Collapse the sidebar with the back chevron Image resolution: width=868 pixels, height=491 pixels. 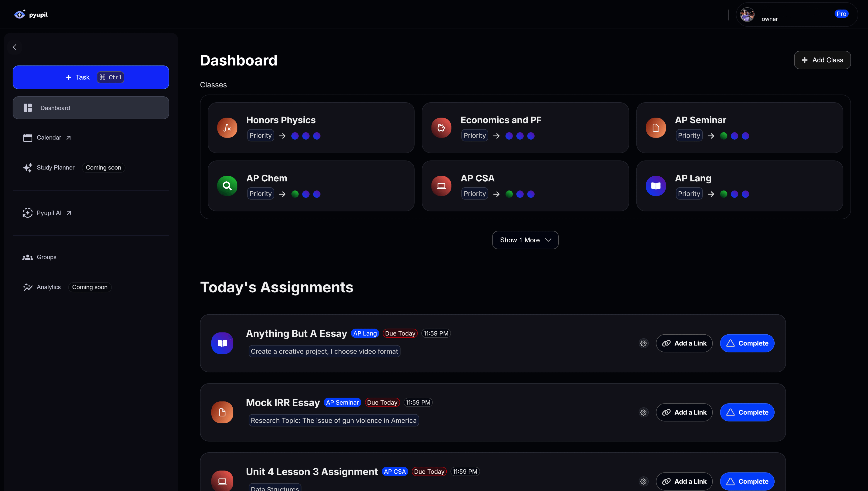[15, 47]
